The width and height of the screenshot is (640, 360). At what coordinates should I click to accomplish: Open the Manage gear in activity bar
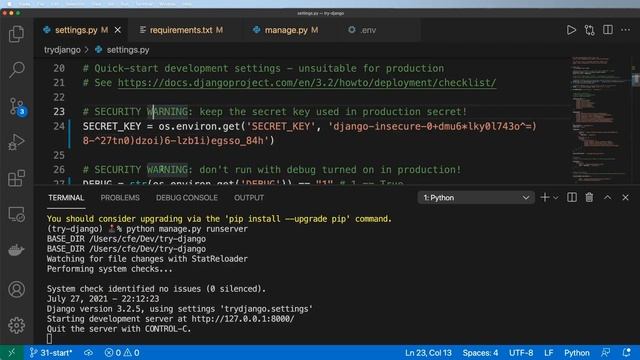16,325
